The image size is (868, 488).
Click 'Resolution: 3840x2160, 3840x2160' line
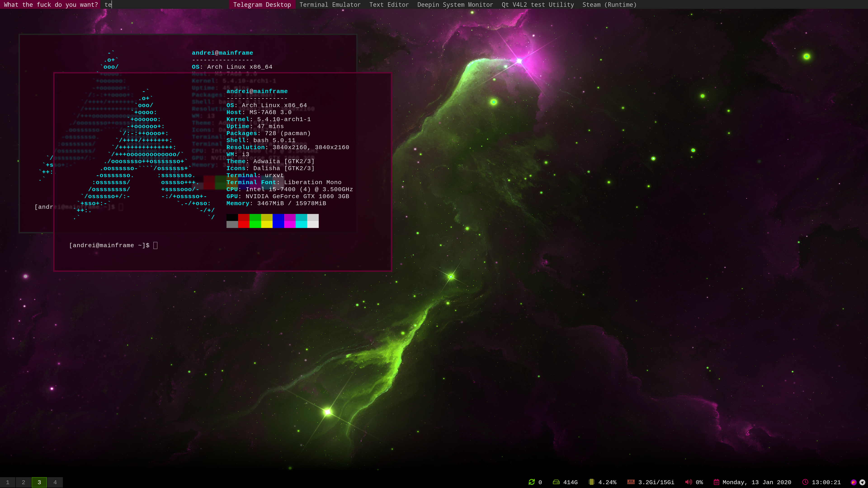[288, 147]
